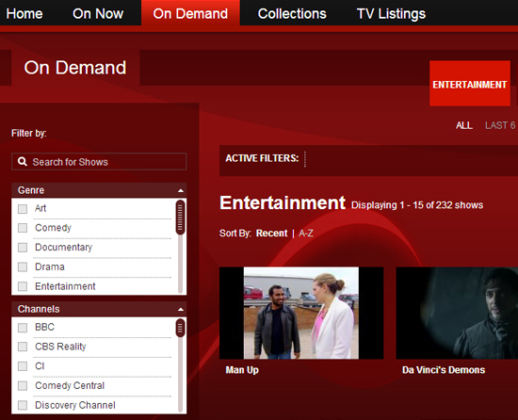Switch to the TV Listings tab
Screen dimensions: 518x420
[x=391, y=13]
